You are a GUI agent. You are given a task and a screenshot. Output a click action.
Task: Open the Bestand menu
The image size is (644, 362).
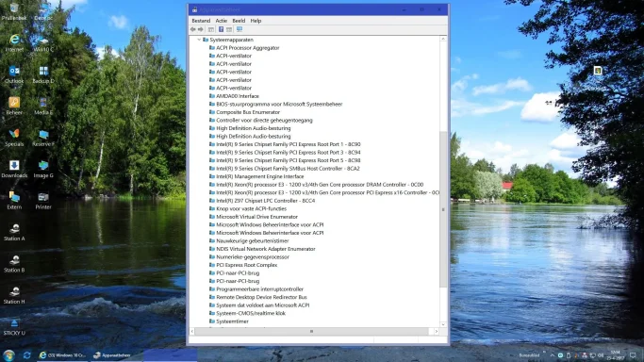tap(201, 21)
